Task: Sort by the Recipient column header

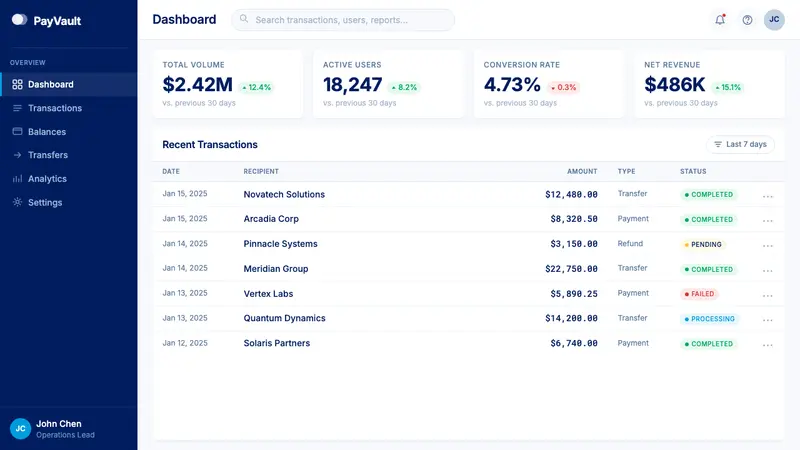Action: click(261, 171)
